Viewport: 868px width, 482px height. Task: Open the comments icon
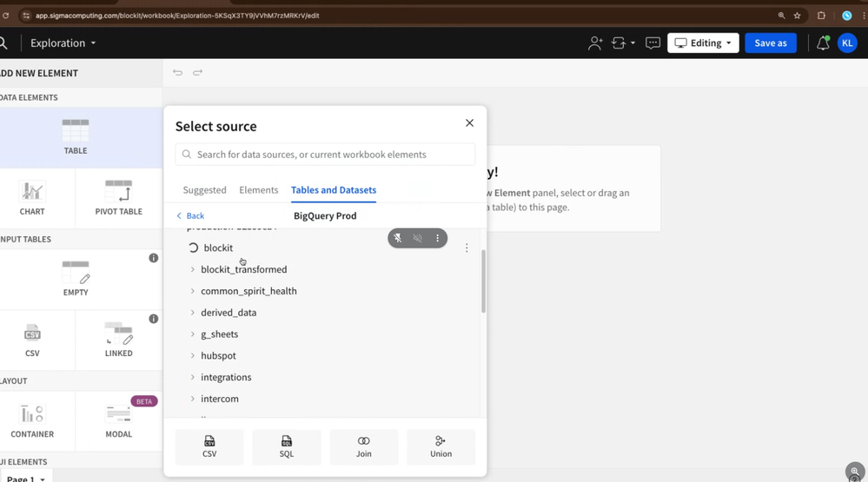(653, 43)
